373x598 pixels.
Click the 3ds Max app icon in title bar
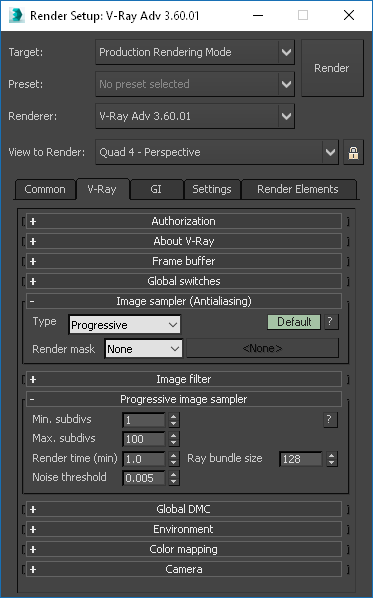16,15
